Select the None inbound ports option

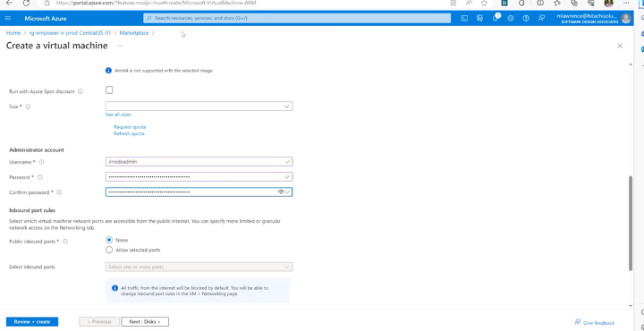[109, 240]
